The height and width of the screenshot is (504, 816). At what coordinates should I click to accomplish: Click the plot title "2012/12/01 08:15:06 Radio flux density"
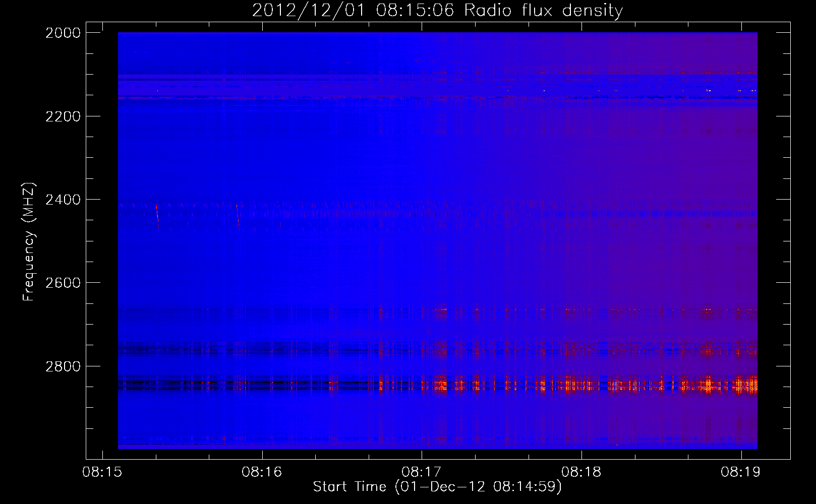(437, 10)
